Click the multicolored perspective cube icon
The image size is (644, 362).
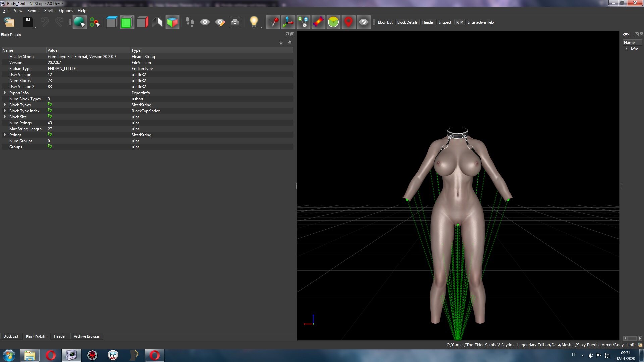tap(172, 22)
